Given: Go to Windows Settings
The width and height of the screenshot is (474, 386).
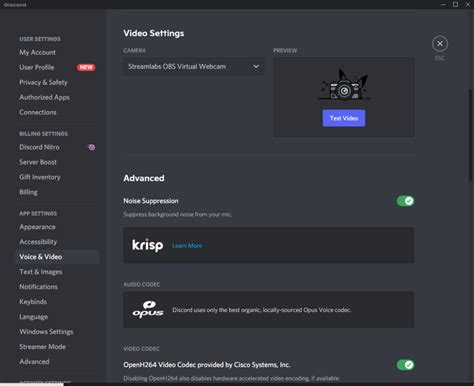Looking at the screenshot, I should tap(46, 332).
